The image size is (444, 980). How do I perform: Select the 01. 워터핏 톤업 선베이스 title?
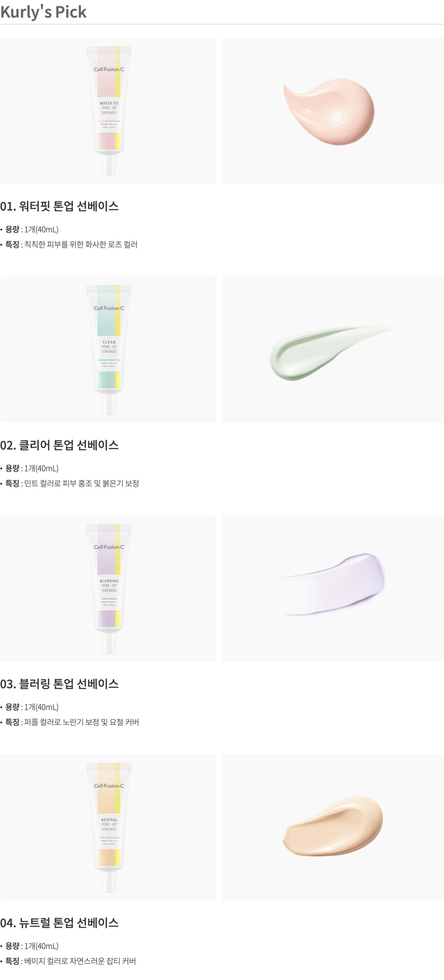coord(59,206)
